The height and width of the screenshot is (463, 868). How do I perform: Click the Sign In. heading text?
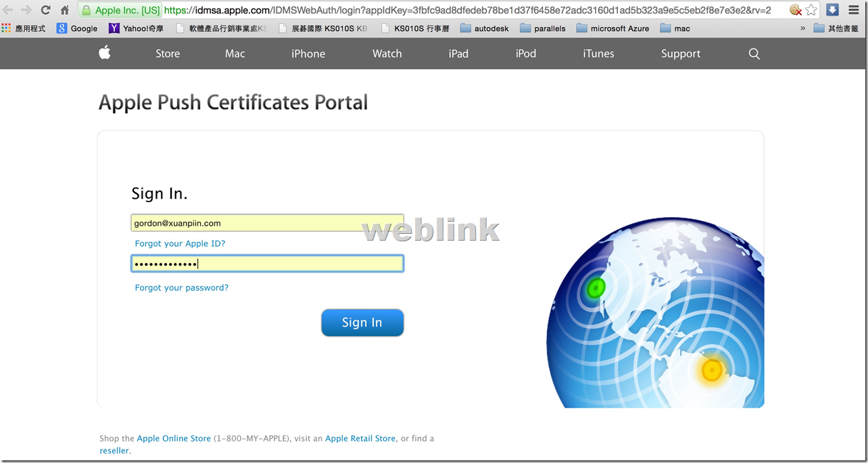click(x=160, y=194)
